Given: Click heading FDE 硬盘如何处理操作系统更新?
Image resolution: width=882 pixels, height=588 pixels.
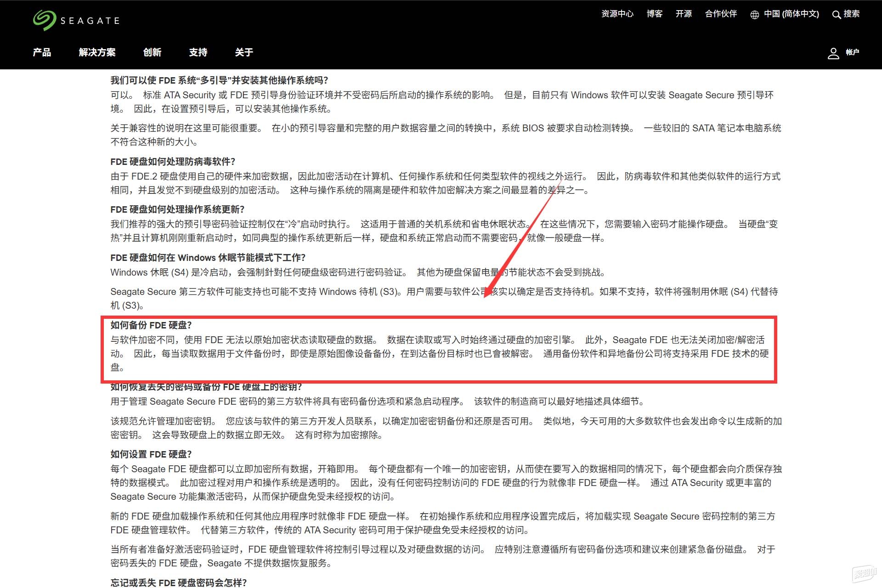Looking at the screenshot, I should click(x=178, y=209).
